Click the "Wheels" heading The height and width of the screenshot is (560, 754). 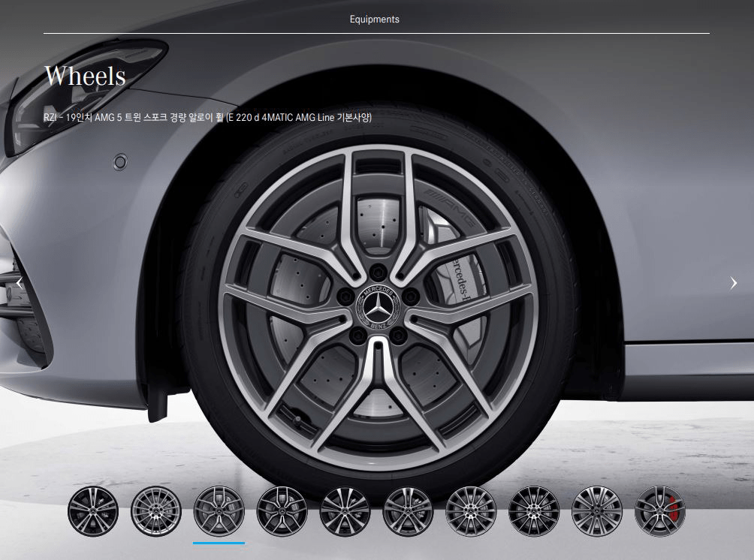point(85,76)
